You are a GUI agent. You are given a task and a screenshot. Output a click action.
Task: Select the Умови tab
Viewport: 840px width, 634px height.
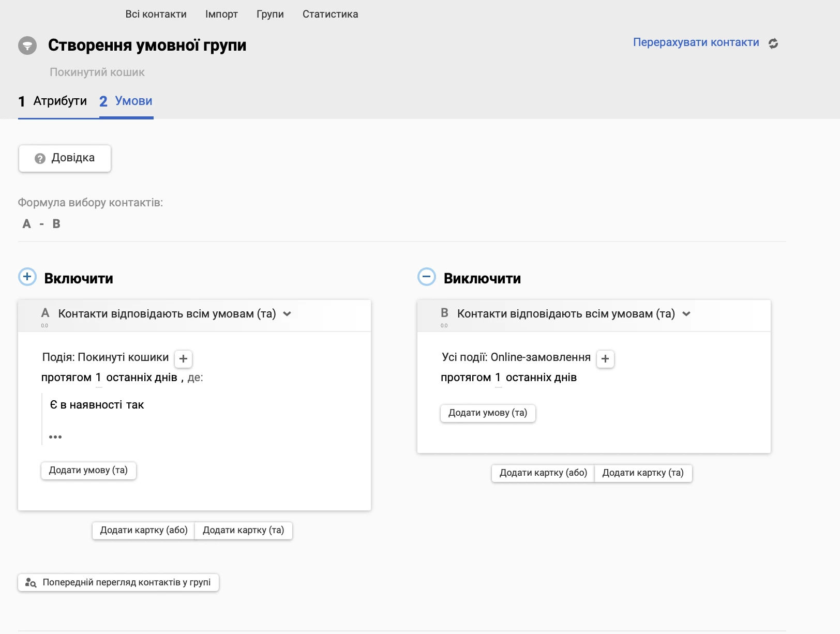pyautogui.click(x=126, y=101)
